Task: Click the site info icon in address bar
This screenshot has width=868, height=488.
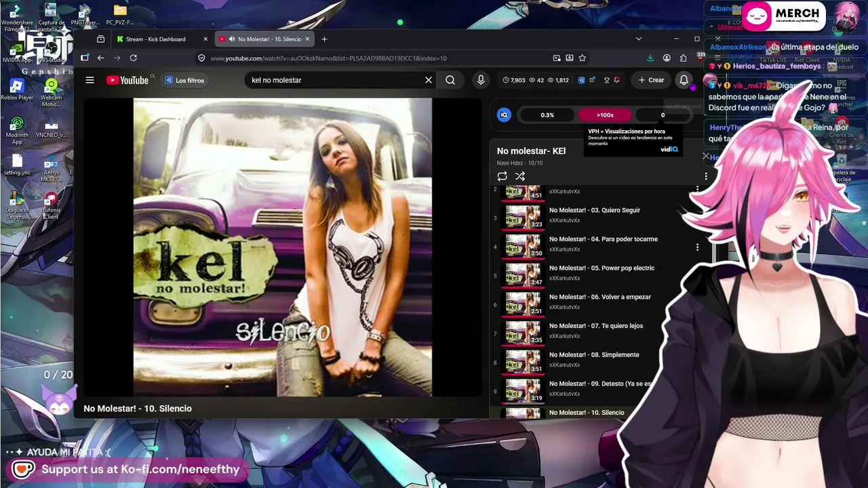Action: (201, 58)
